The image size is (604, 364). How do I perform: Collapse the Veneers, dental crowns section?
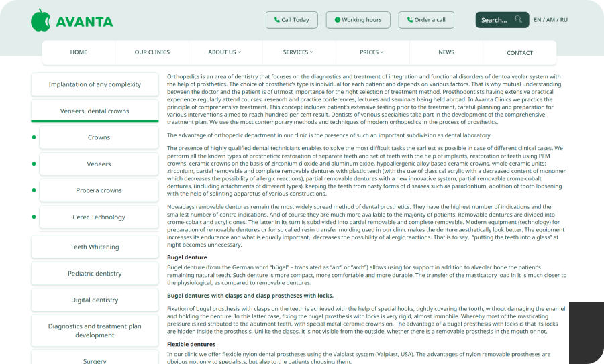pos(95,111)
